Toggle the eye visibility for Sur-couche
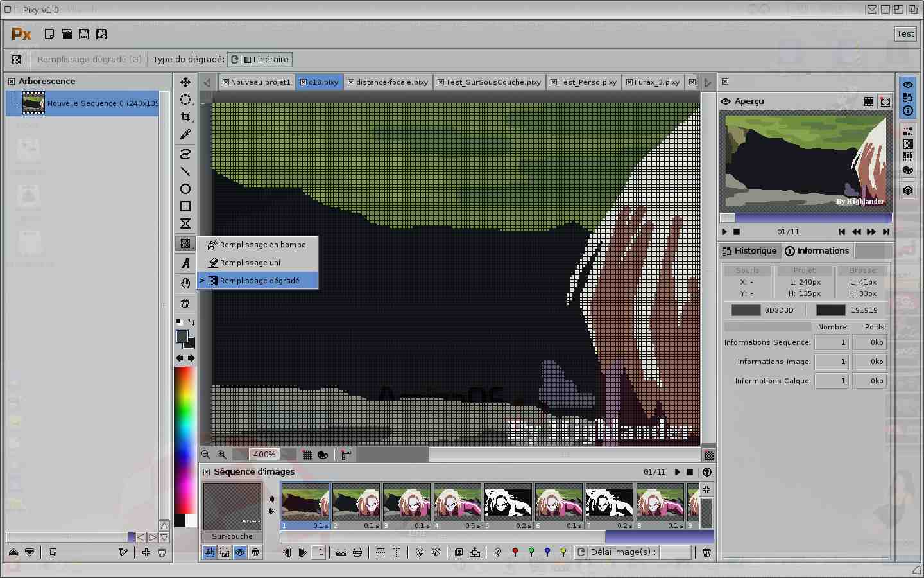The width and height of the screenshot is (924, 578). pos(240,552)
